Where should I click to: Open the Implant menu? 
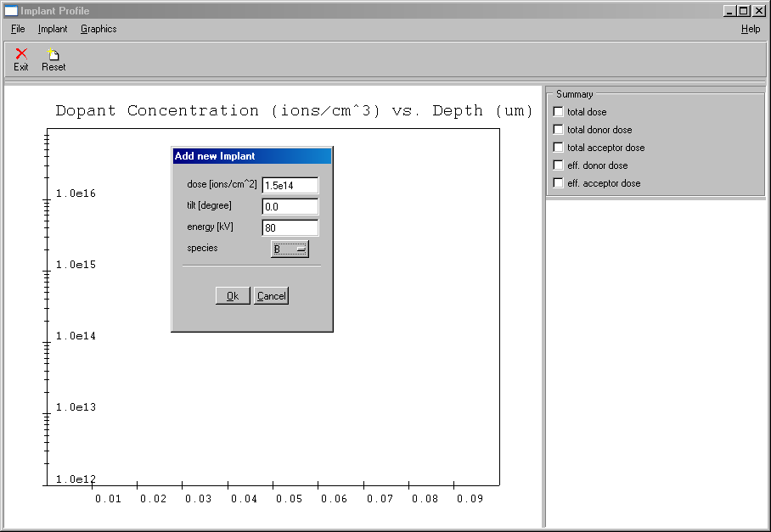53,29
